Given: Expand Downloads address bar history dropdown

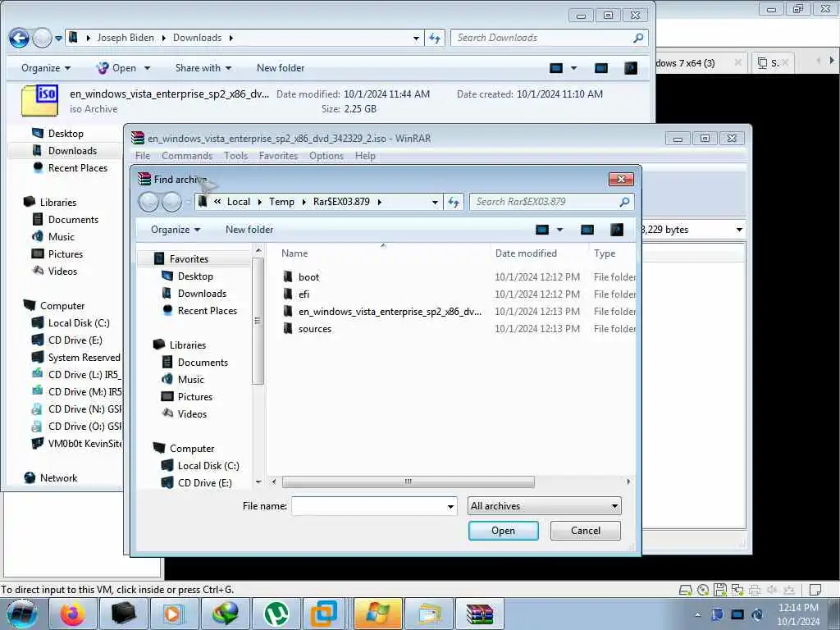Looking at the screenshot, I should [416, 38].
